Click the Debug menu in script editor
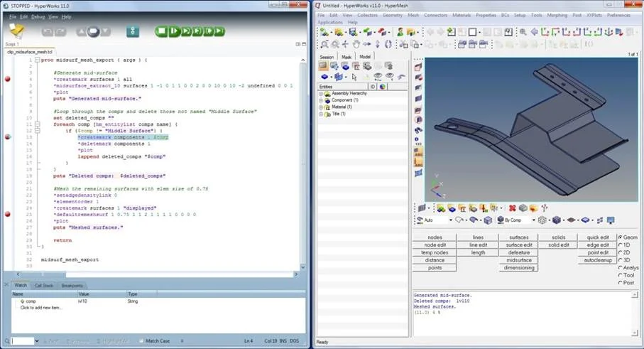 [x=37, y=16]
